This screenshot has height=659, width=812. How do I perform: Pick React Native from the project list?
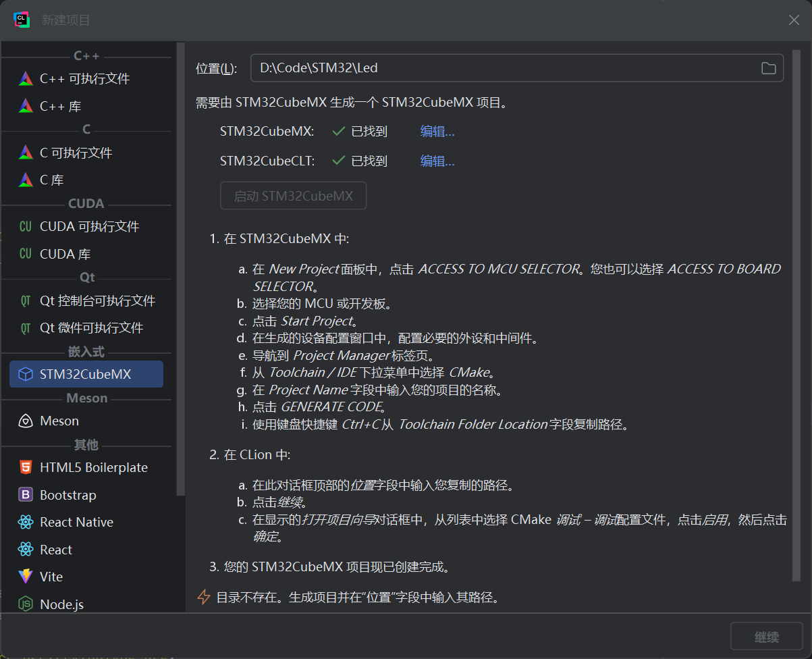[86, 522]
